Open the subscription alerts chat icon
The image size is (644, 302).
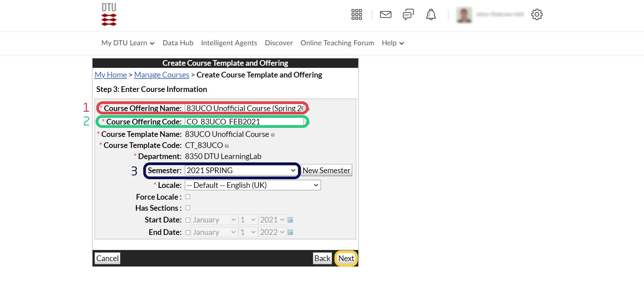tap(408, 14)
